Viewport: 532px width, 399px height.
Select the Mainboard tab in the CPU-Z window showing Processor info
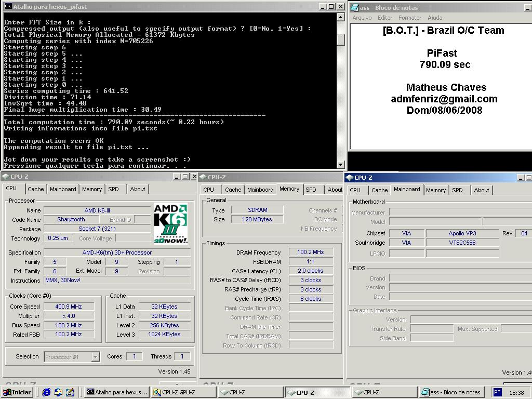click(63, 189)
